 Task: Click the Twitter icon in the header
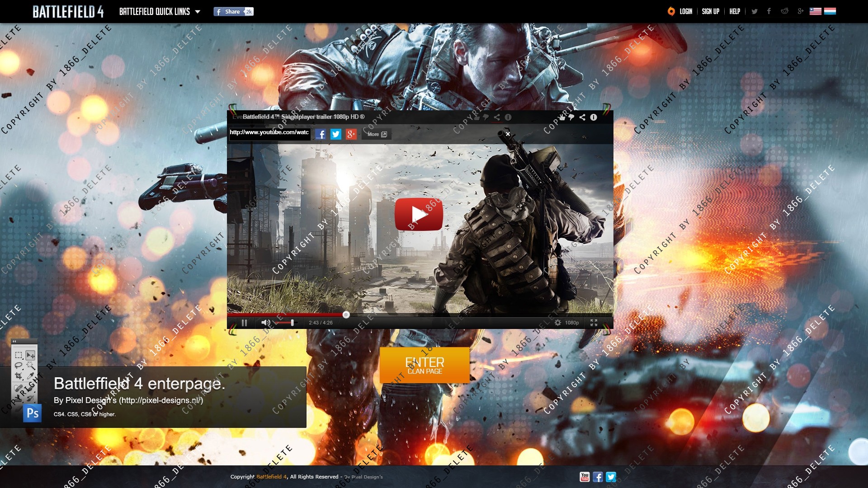click(x=755, y=11)
